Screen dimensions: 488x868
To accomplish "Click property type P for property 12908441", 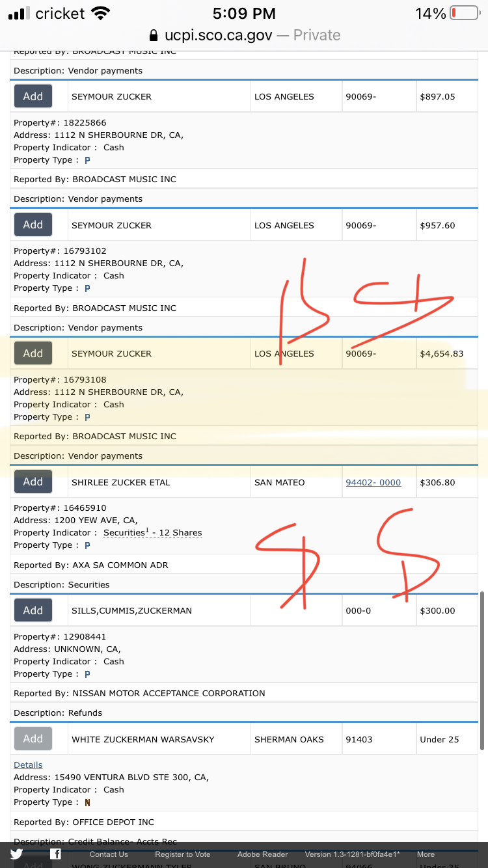I will click(x=87, y=674).
